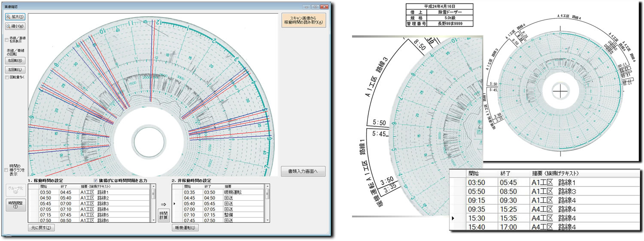Click the down arrow of the 稼働時間 table scrollbar
The width and height of the screenshot is (644, 241).
(x=153, y=220)
